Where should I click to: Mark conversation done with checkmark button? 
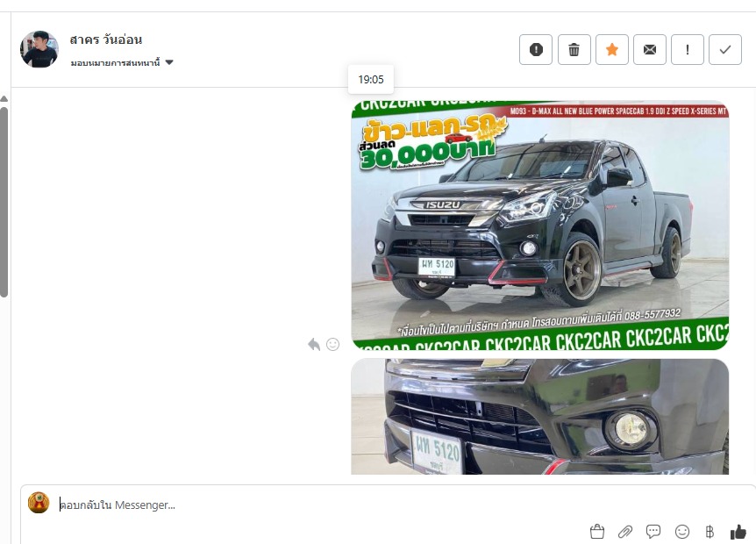tap(725, 49)
